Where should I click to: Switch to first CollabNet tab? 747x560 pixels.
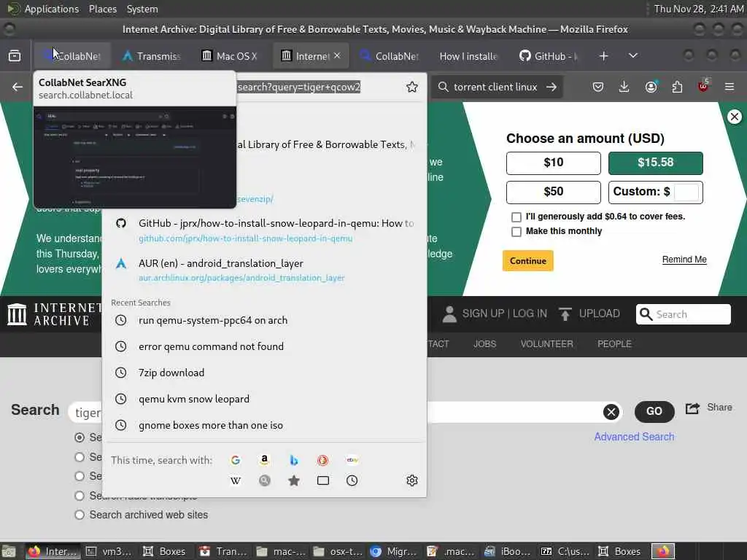coord(72,56)
